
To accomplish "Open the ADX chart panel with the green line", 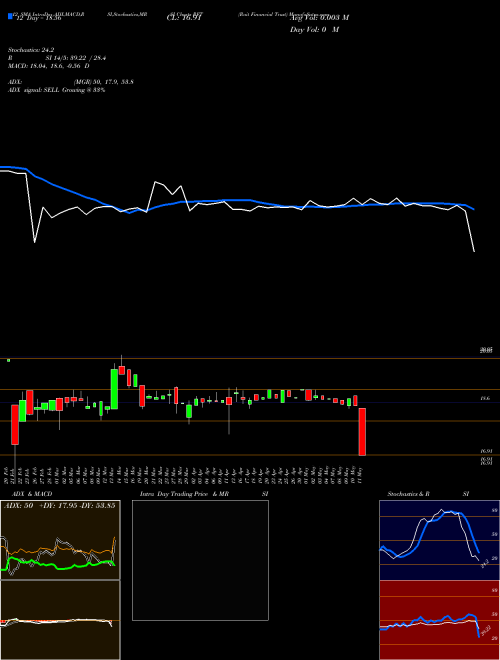I will (x=60, y=540).
